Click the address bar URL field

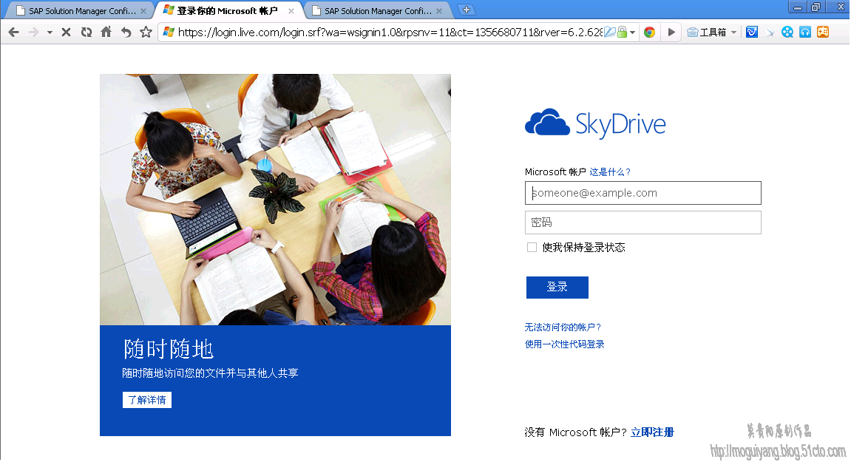390,33
